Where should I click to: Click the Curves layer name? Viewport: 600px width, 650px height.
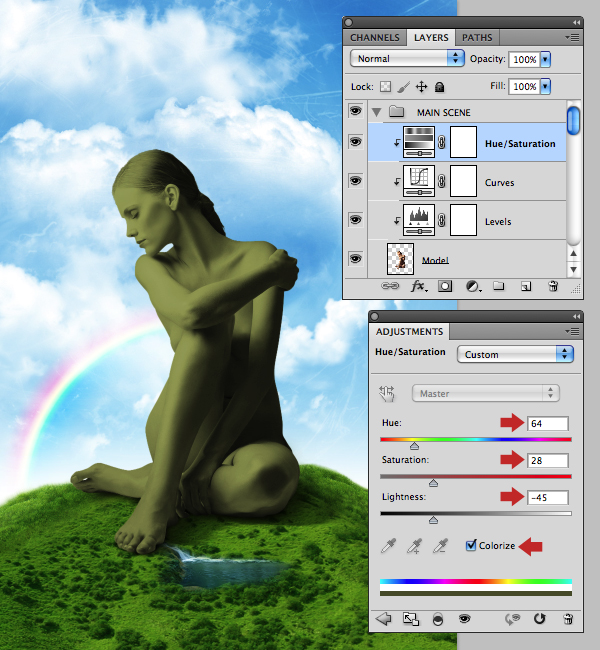(500, 183)
